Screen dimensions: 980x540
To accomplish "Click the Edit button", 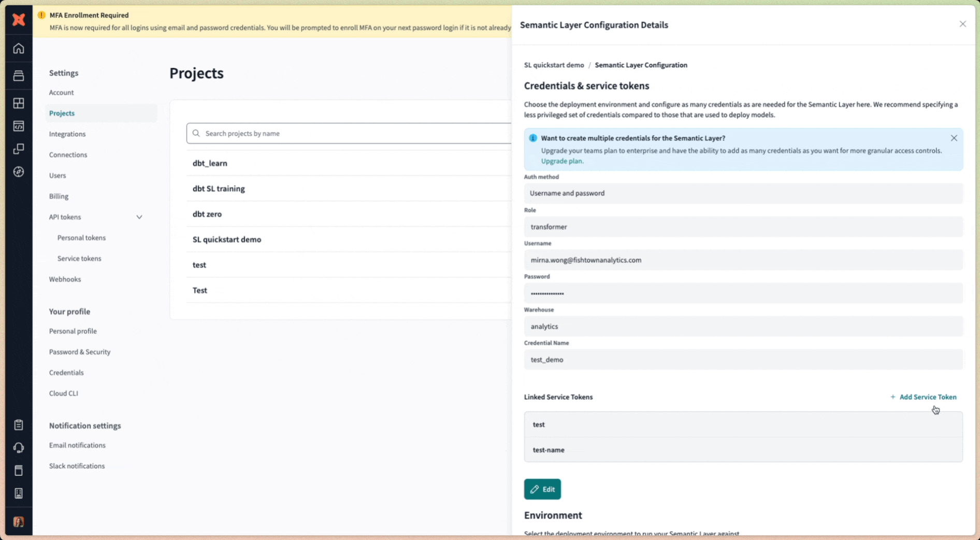I will (542, 489).
